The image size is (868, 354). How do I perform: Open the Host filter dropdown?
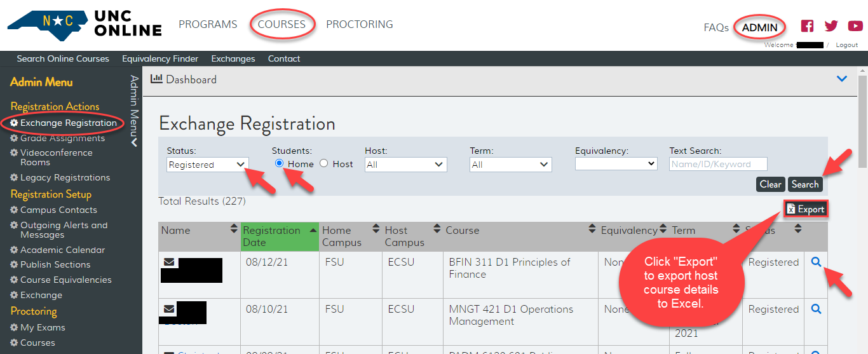click(406, 165)
